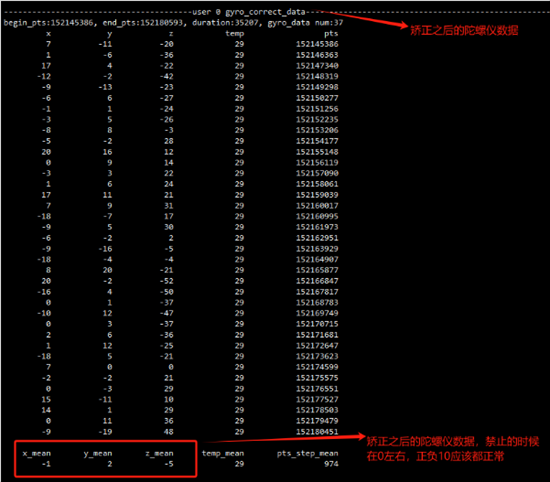Click the pts_step_mean value 974
The height and width of the screenshot is (482, 550).
[331, 464]
